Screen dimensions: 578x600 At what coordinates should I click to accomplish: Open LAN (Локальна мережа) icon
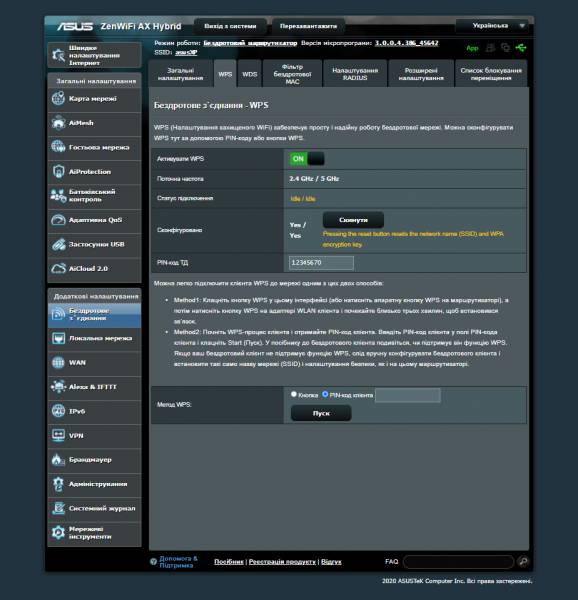[58, 338]
